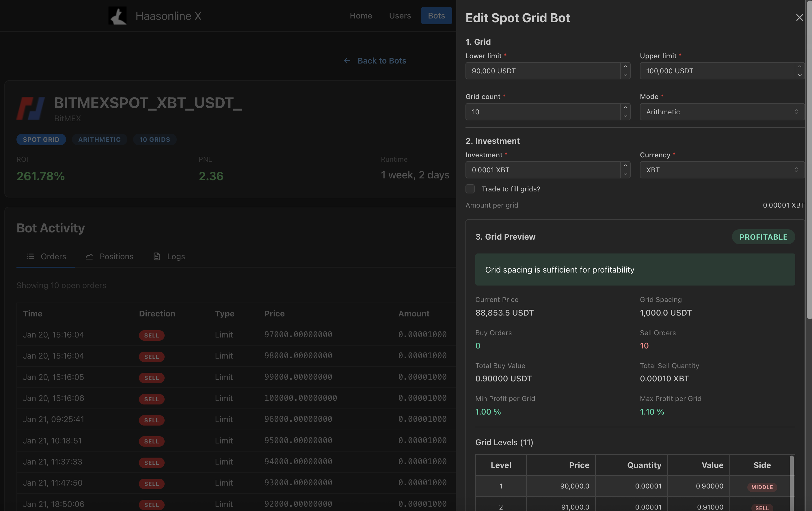This screenshot has width=812, height=511.
Task: Select the Orders list icon
Action: tap(30, 256)
